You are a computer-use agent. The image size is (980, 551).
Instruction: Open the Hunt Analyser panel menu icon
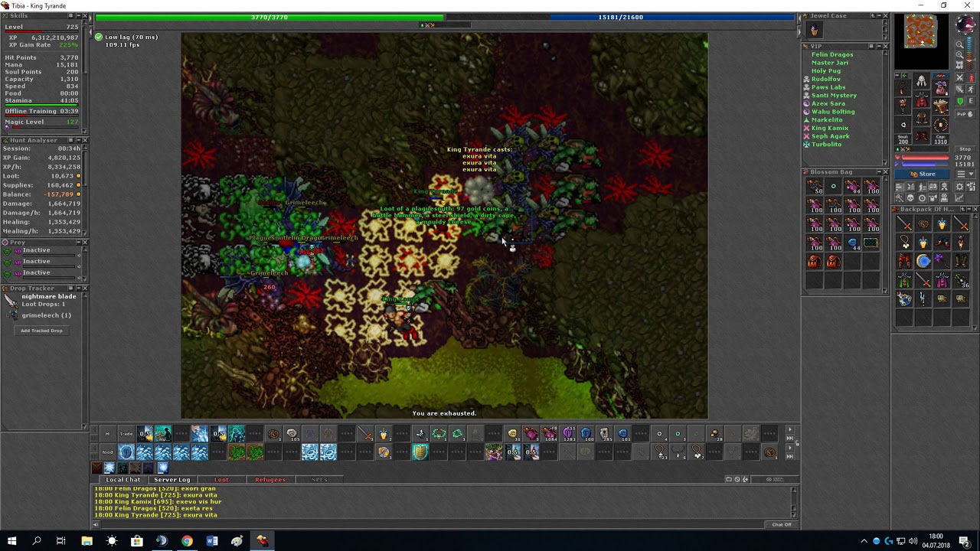(x=71, y=140)
